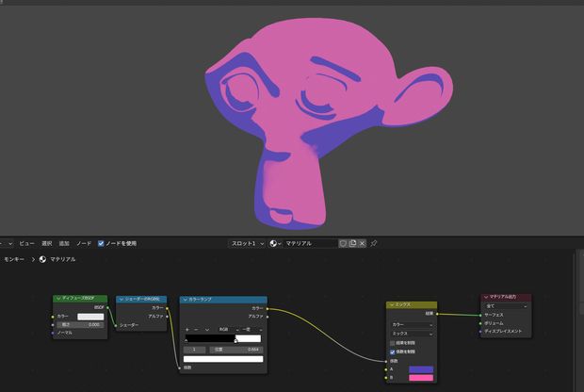Click the ボリューム input socket
The width and height of the screenshot is (584, 392).
480,323
